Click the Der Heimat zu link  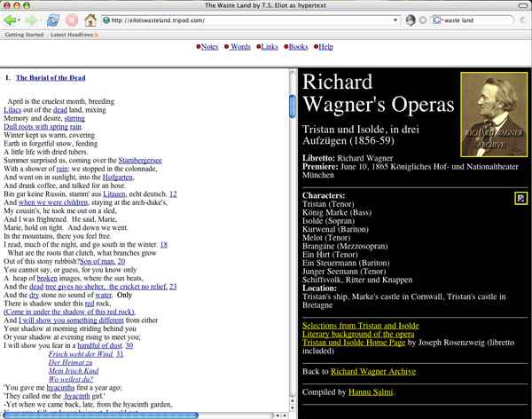pyautogui.click(x=70, y=362)
